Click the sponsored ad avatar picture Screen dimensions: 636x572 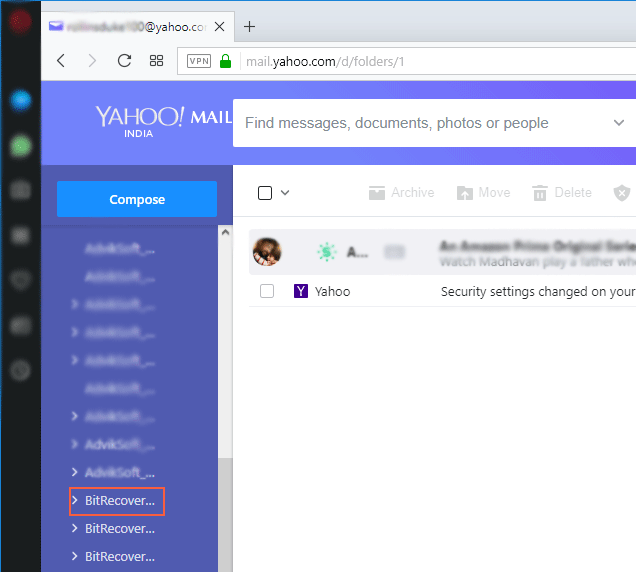tap(267, 252)
